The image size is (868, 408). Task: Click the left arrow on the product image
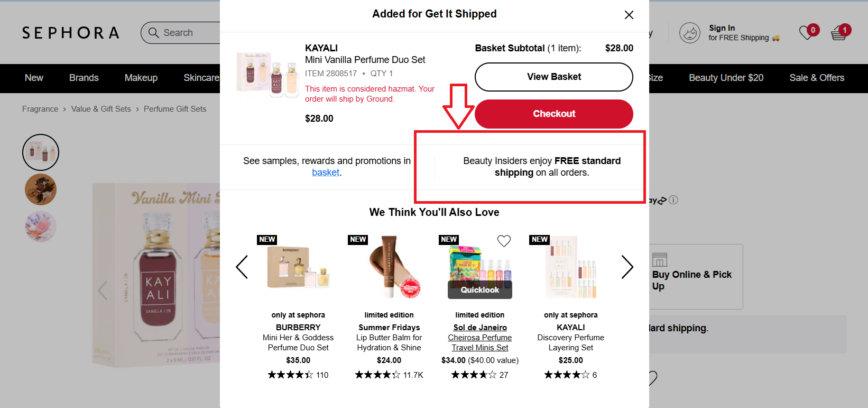click(x=102, y=291)
